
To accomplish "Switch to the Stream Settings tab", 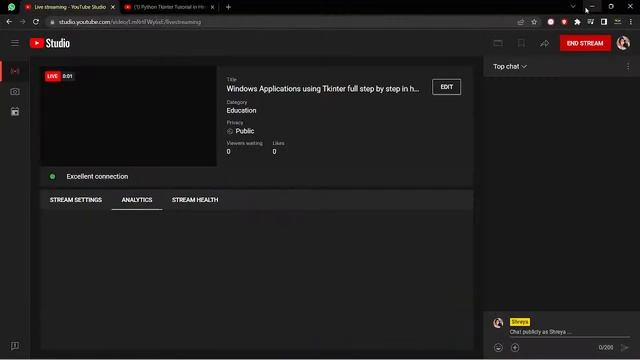I will [x=76, y=200].
